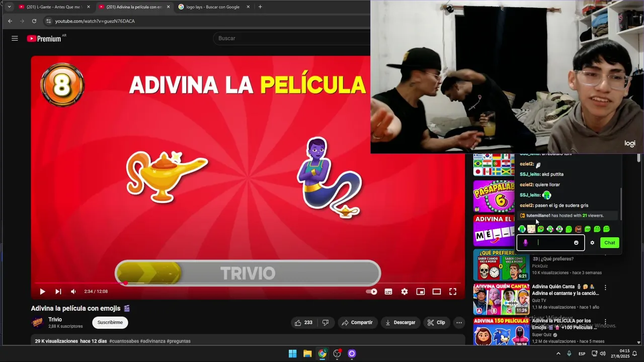Click the Descargar button
This screenshot has height=362, width=644.
click(x=400, y=322)
